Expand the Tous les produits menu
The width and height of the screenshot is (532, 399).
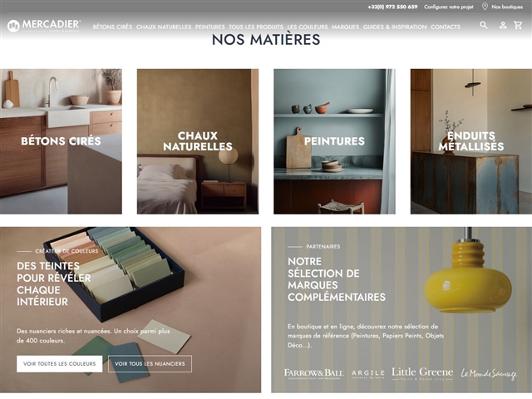(x=256, y=27)
